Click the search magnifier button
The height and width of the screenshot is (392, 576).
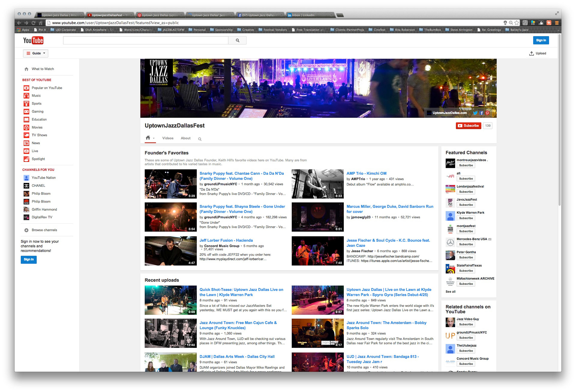click(237, 40)
